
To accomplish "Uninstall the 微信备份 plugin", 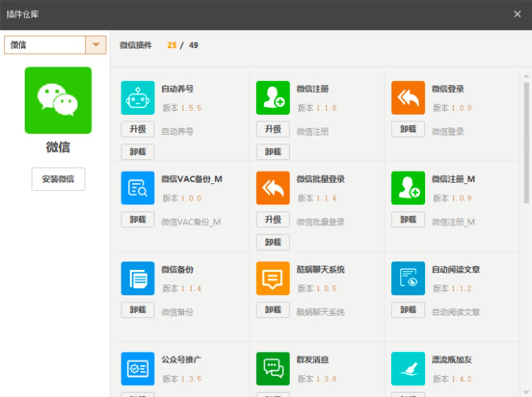I will [138, 310].
